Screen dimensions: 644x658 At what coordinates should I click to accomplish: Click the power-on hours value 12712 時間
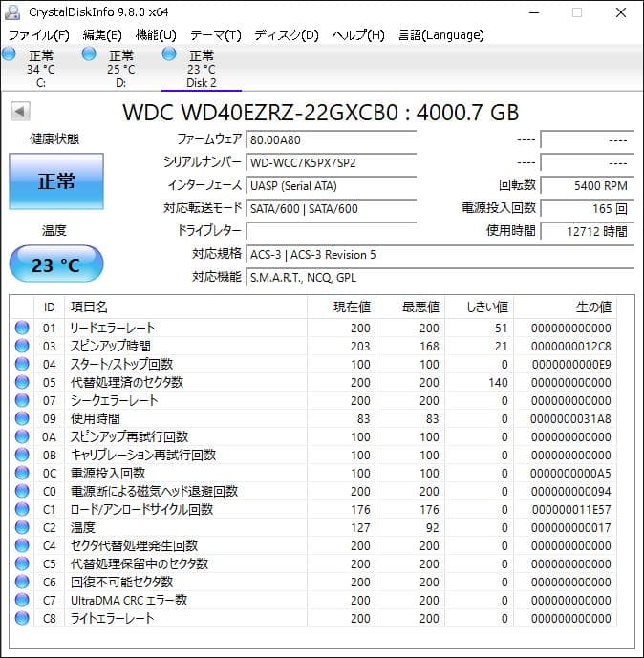(x=588, y=231)
